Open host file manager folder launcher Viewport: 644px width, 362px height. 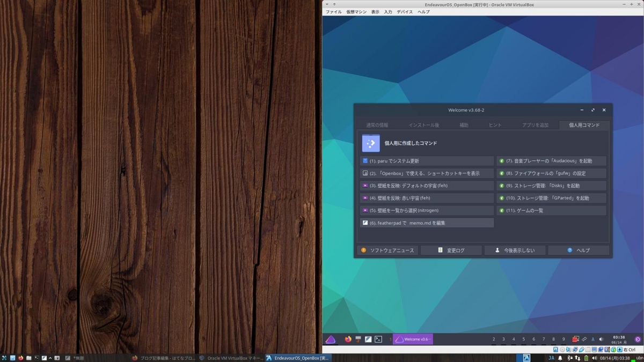[28, 358]
